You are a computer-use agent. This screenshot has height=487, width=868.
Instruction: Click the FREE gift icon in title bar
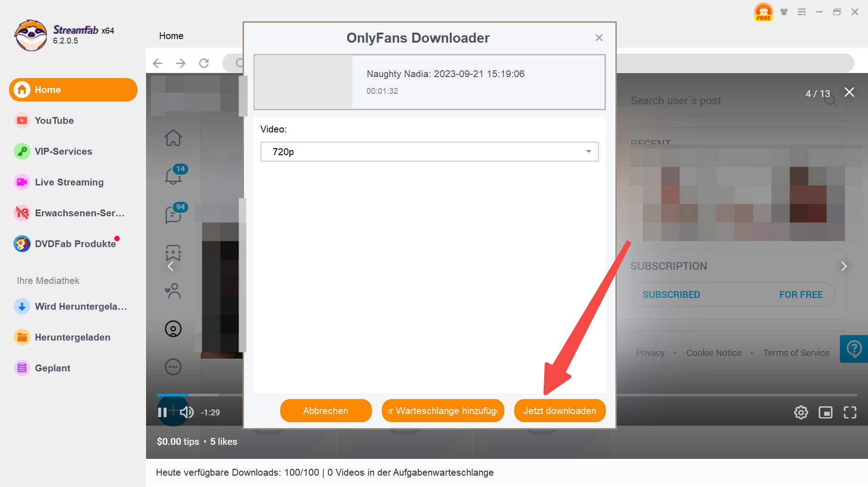tap(764, 12)
